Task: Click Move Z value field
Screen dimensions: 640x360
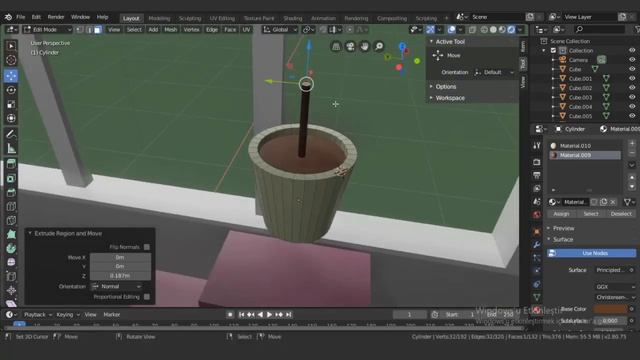Action: tap(120, 276)
